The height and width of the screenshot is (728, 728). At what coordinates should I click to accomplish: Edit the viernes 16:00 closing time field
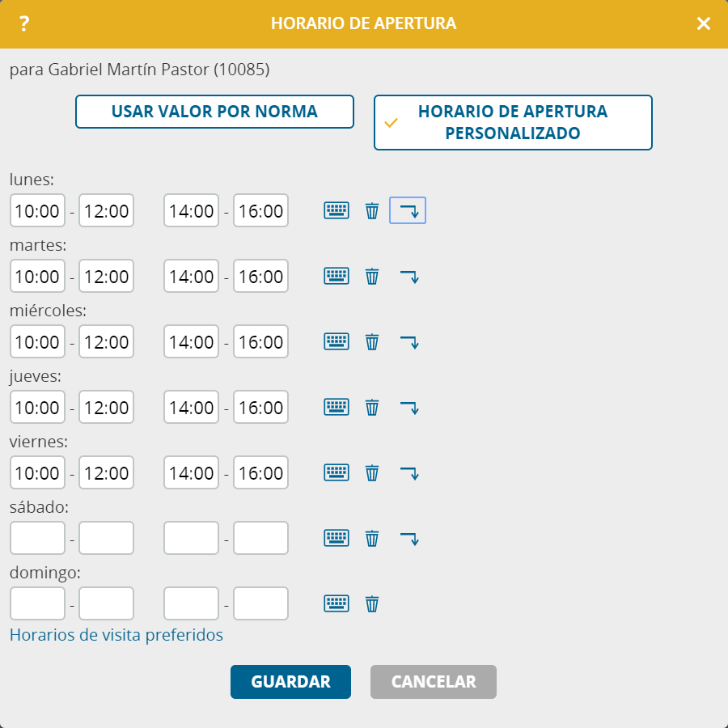[261, 472]
